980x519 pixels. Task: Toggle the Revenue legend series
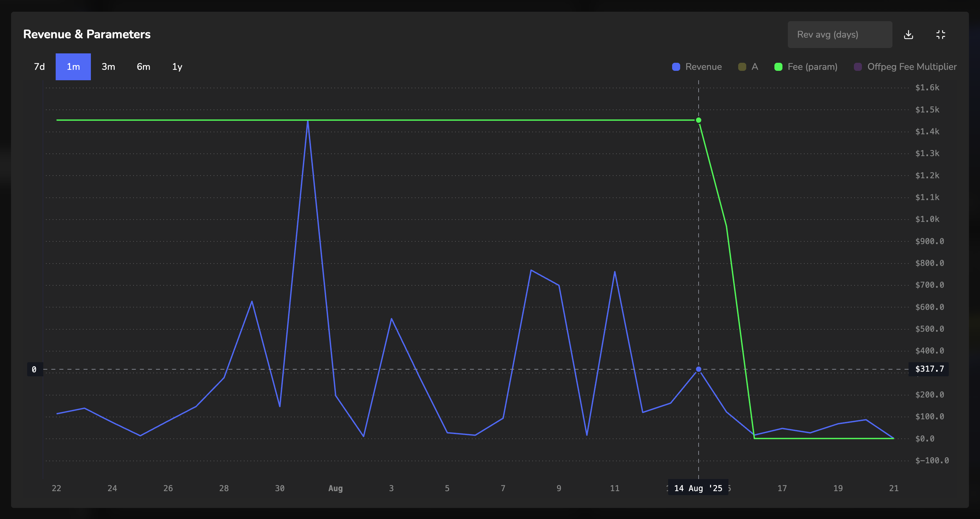coord(703,67)
